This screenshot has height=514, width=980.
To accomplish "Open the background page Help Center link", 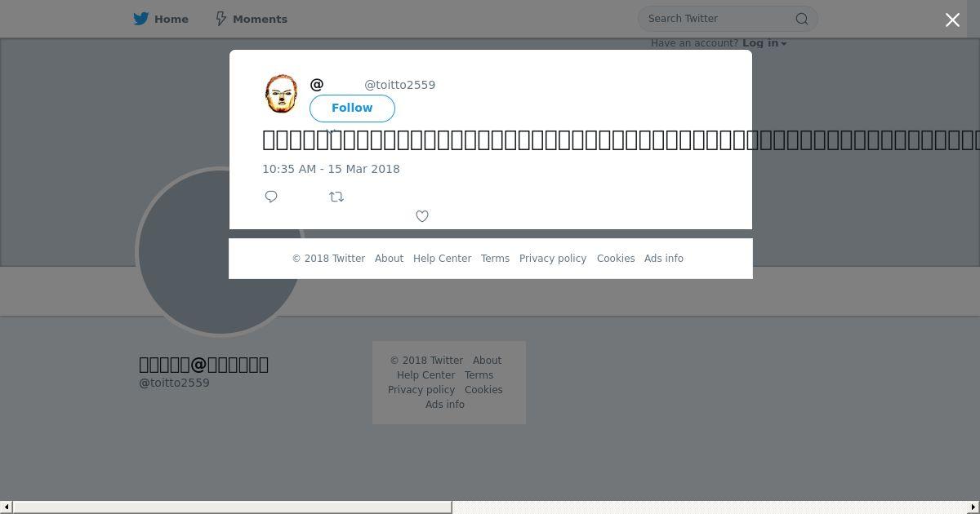I will tap(425, 375).
